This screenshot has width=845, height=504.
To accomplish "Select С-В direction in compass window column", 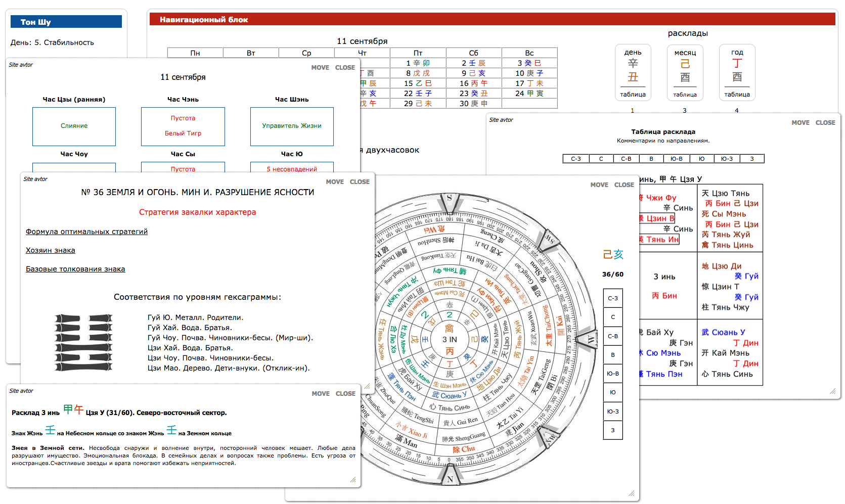I will [x=613, y=336].
